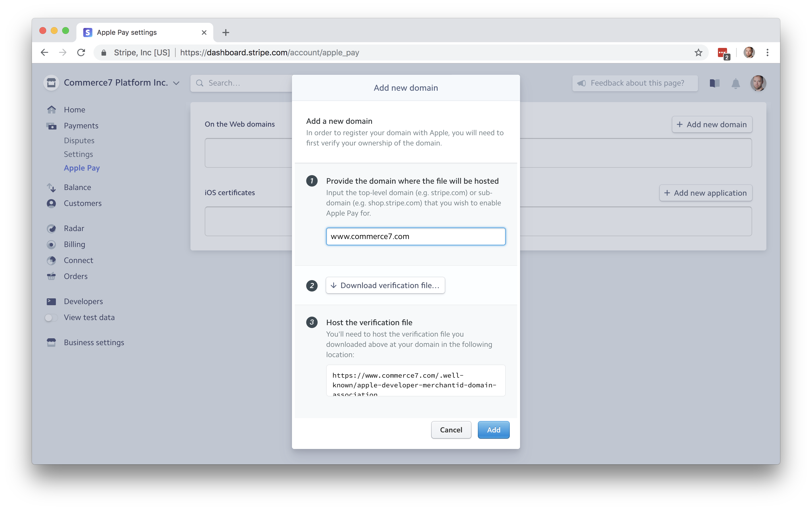Image resolution: width=812 pixels, height=510 pixels.
Task: Click the padlock security icon
Action: (104, 52)
